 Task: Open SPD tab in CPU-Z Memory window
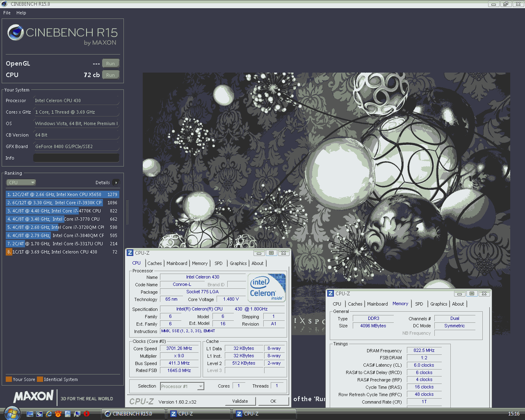(419, 304)
